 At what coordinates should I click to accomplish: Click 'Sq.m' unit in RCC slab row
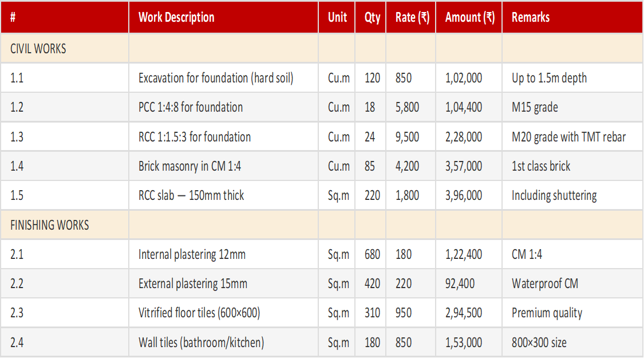(x=338, y=195)
